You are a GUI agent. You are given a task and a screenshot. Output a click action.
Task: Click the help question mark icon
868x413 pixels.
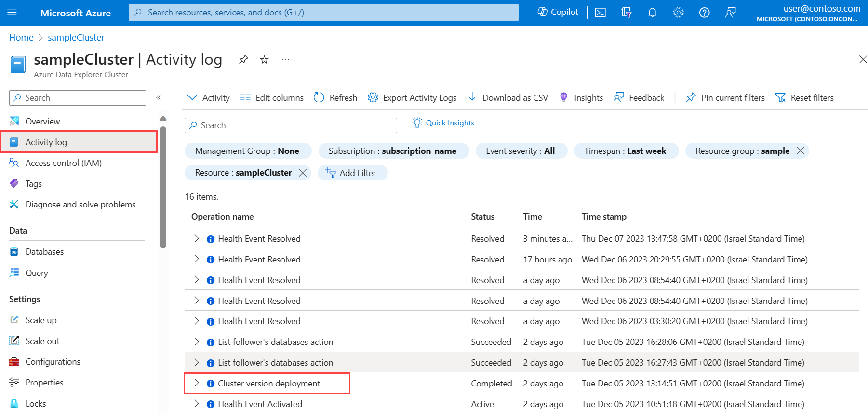click(704, 13)
